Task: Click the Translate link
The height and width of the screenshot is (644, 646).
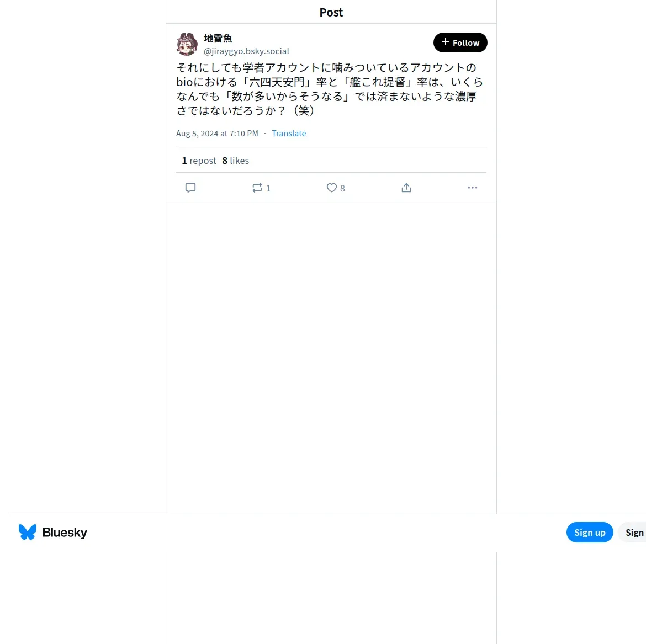Action: pyautogui.click(x=289, y=134)
